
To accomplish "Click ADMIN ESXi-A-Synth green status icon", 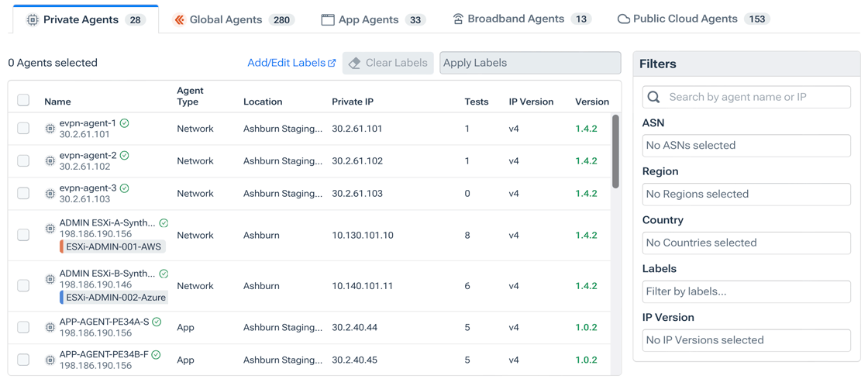I will pyautogui.click(x=164, y=223).
